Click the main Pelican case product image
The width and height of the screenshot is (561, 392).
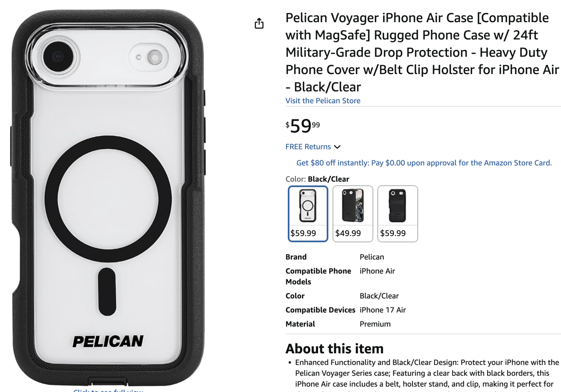point(108,198)
